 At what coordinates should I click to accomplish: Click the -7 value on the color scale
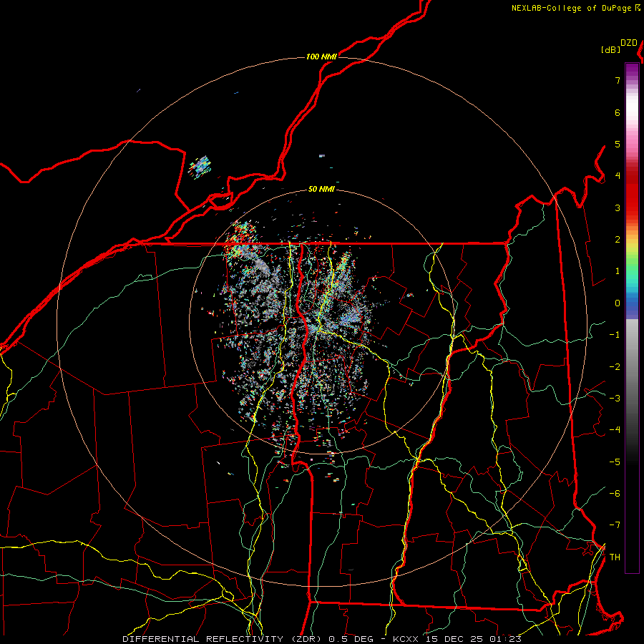[615, 525]
